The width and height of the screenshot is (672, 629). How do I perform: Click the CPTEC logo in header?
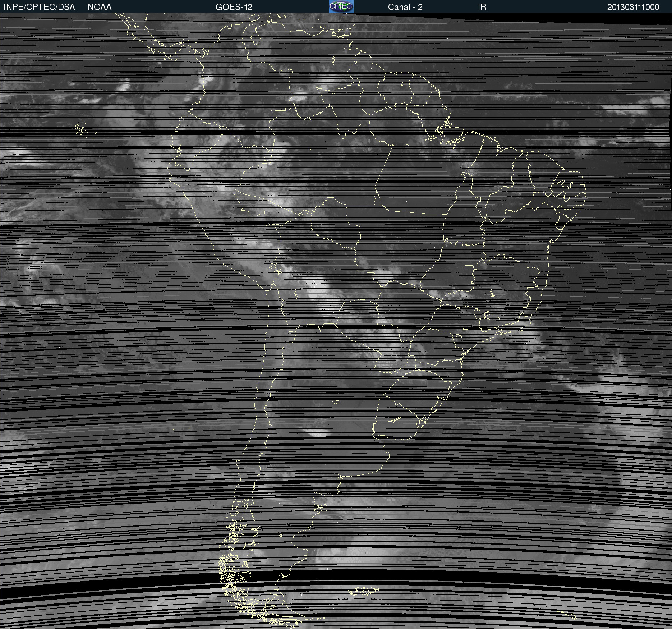(341, 6)
